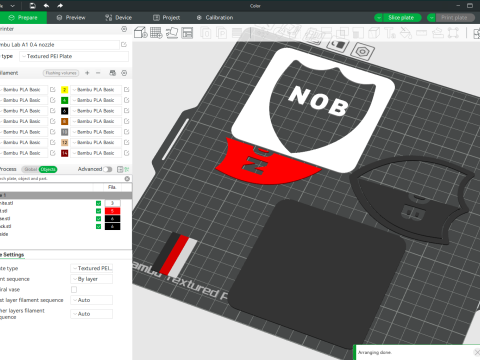Click green process settings search icon

(x=127, y=169)
